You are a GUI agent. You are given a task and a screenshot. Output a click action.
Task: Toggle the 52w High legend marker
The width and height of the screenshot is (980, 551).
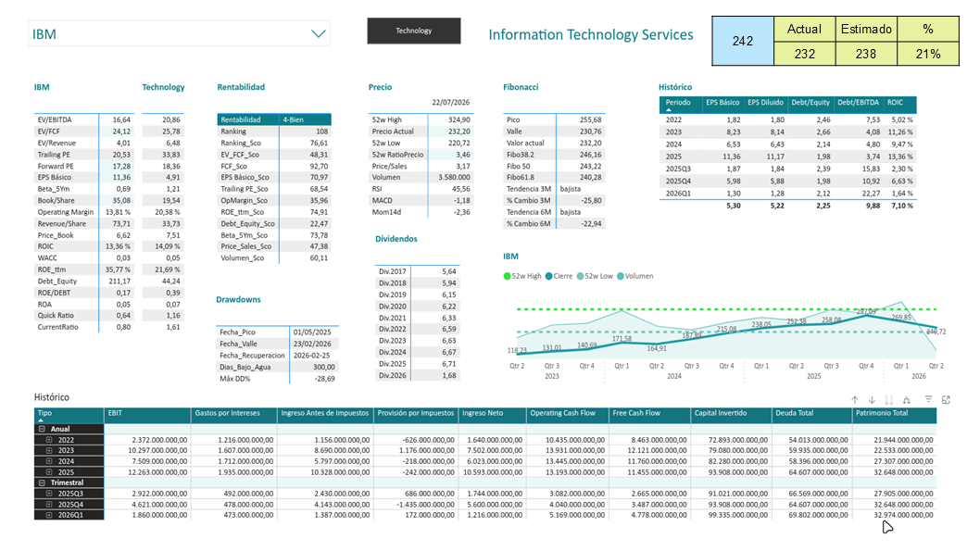click(x=507, y=276)
